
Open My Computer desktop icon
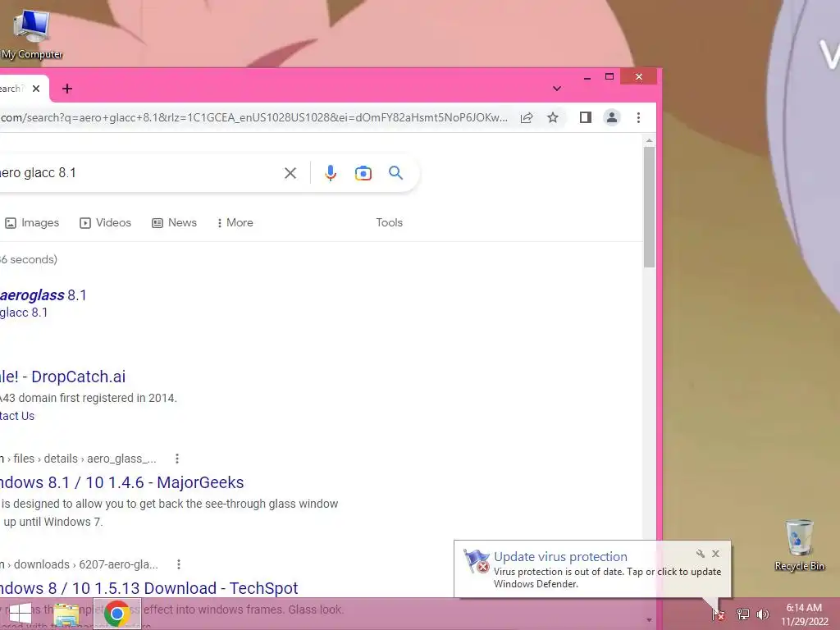pos(31,34)
